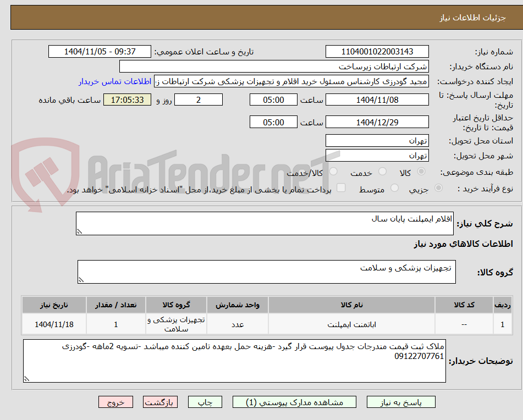Click the اباتمنت ایمپلنت table cell
The height and width of the screenshot is (420, 523).
pyautogui.click(x=351, y=324)
